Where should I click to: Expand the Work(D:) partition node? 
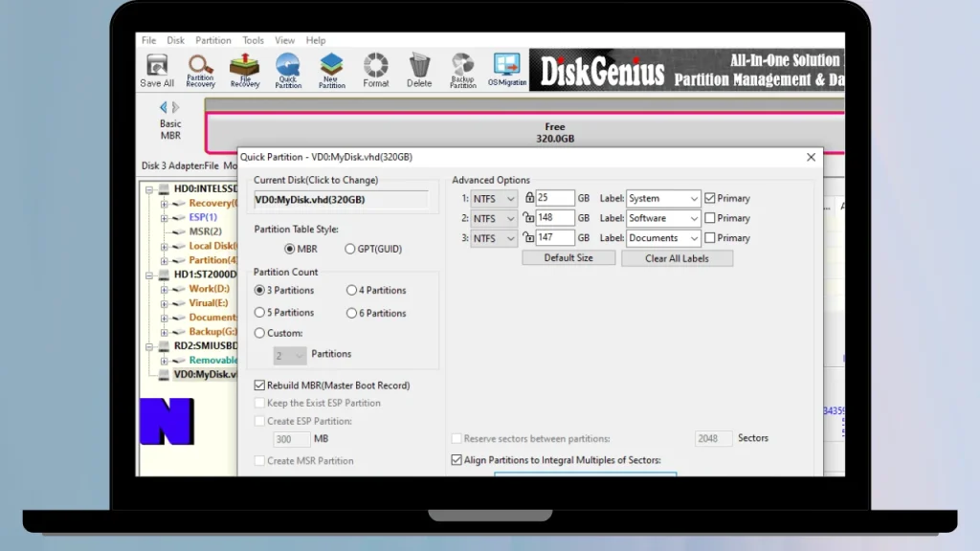[x=165, y=289]
